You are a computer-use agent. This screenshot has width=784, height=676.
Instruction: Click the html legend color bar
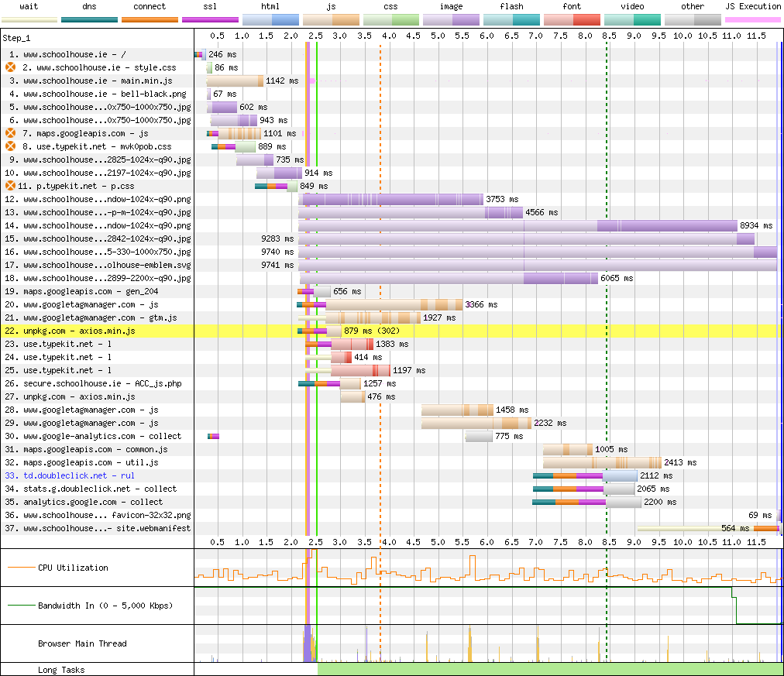pyautogui.click(x=270, y=20)
